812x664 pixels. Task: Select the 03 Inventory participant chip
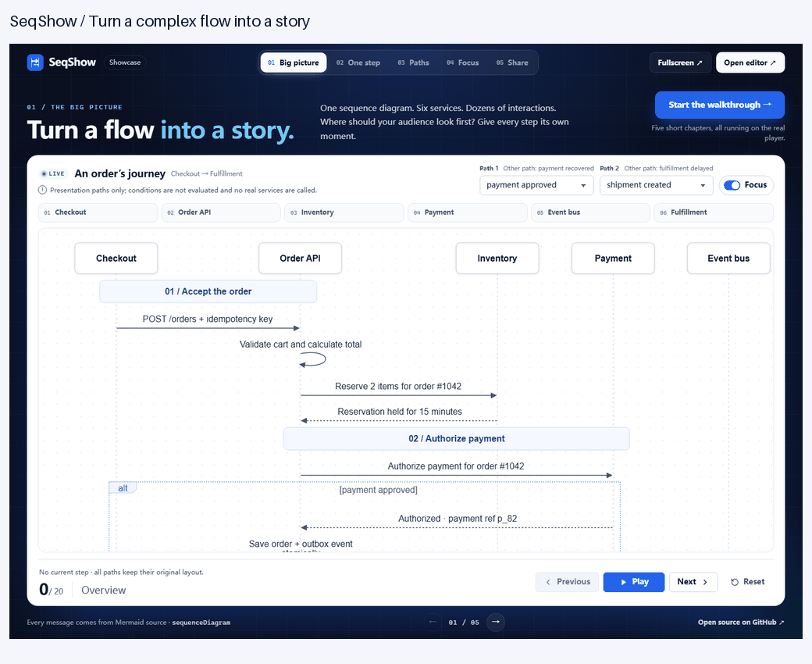pyautogui.click(x=344, y=212)
